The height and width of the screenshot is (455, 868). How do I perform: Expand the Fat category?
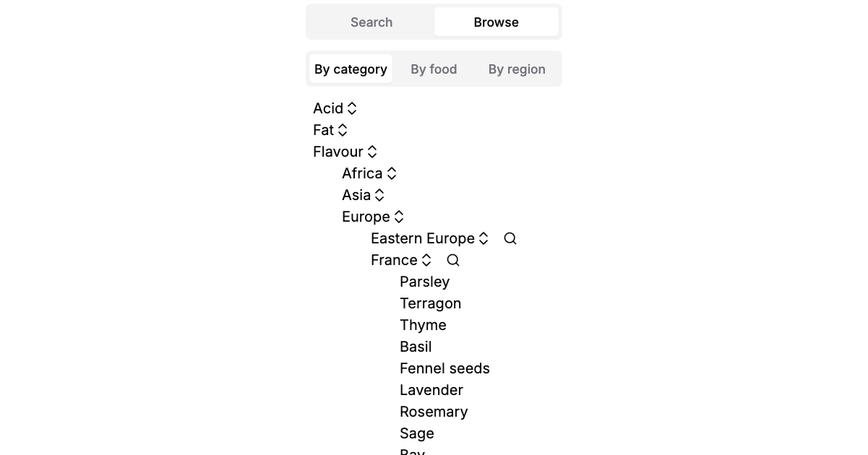343,130
